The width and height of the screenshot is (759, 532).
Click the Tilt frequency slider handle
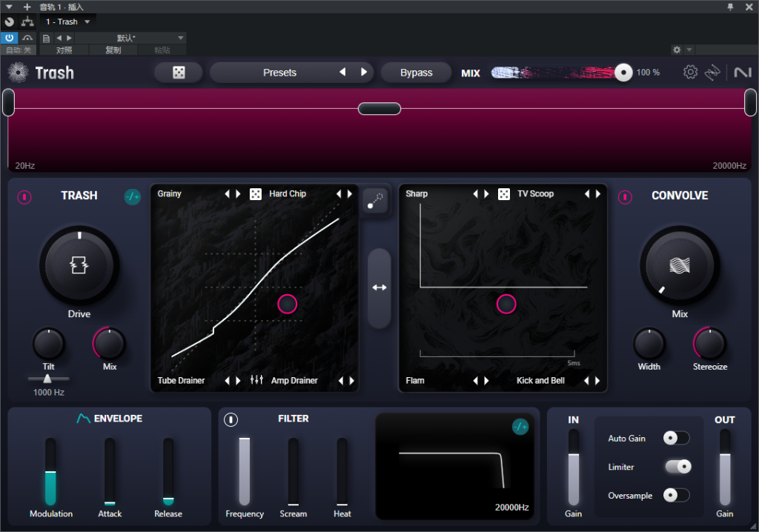pyautogui.click(x=47, y=379)
